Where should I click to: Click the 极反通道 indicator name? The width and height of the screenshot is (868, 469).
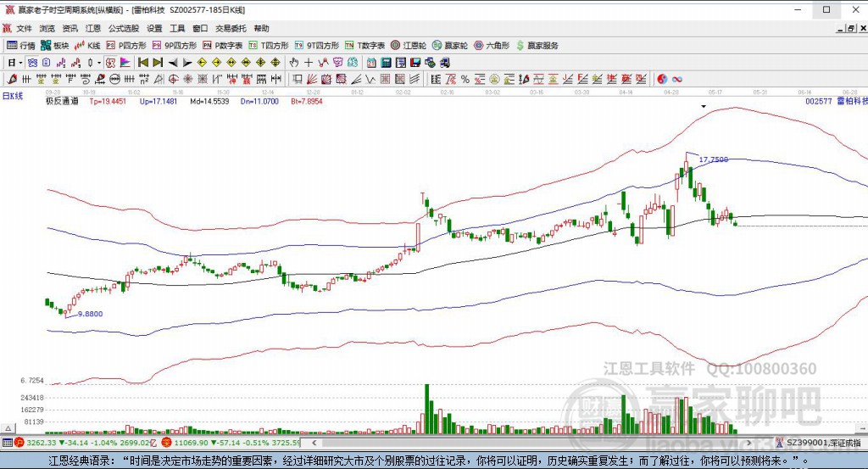[x=61, y=101]
